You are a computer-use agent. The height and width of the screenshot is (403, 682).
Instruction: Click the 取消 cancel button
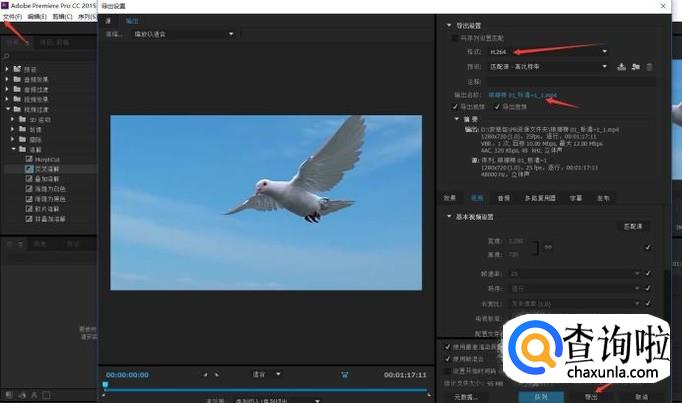point(641,396)
